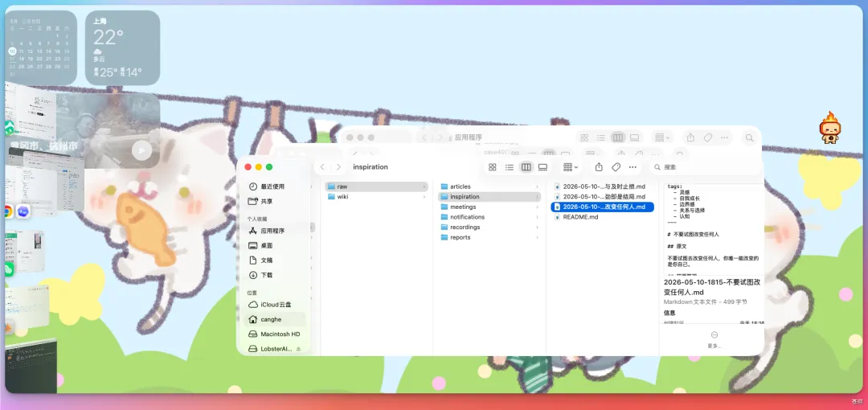Open the 上海 weather widget

point(122,47)
